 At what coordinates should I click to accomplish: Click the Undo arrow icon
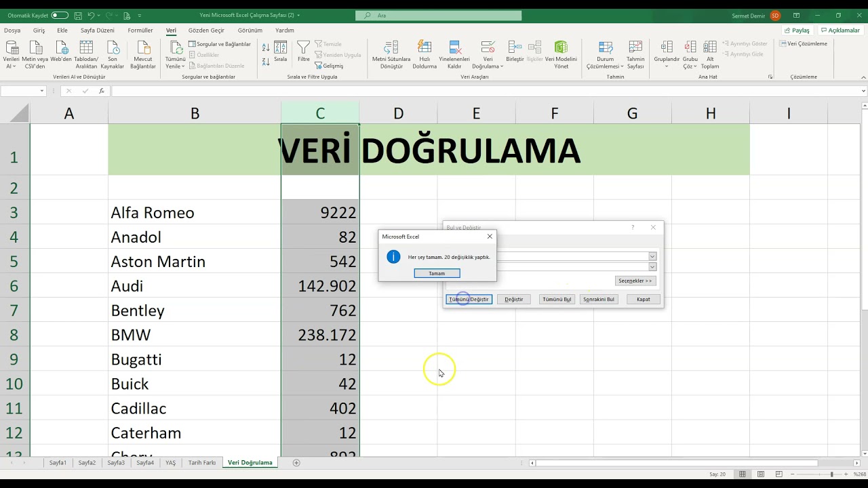tap(91, 15)
